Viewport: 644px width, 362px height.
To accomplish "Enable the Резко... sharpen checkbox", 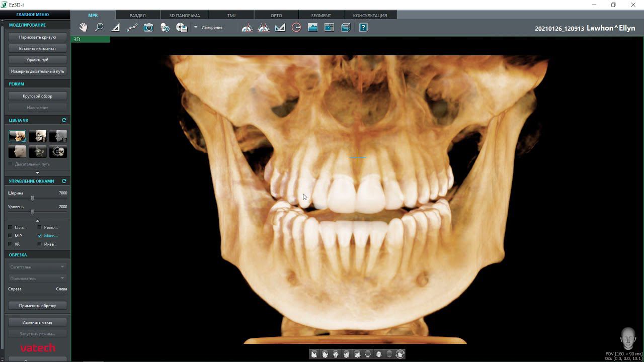I will pos(40,227).
